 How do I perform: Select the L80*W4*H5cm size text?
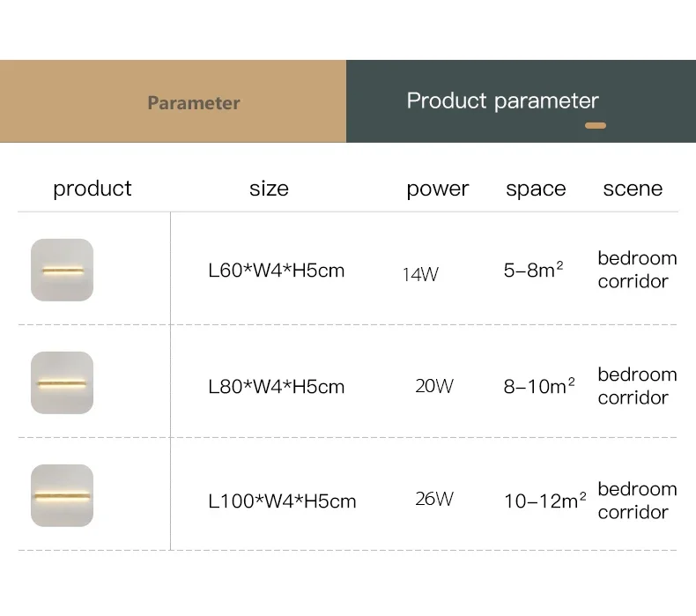click(276, 387)
